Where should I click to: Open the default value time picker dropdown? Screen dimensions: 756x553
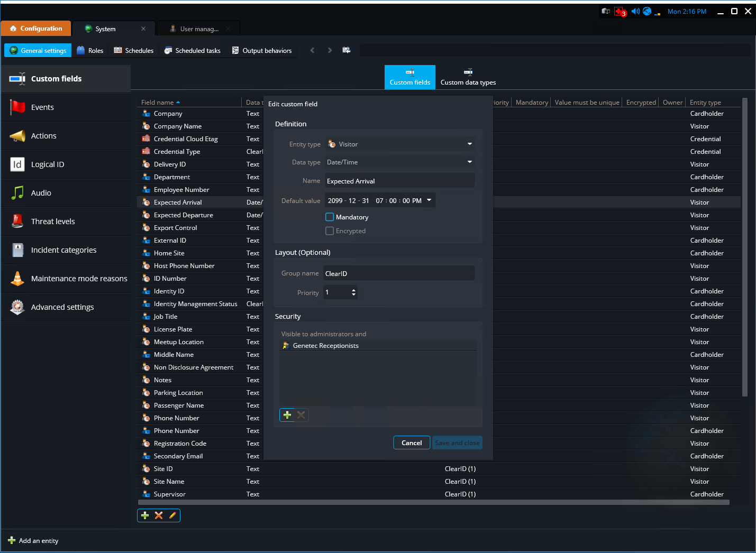tap(429, 200)
